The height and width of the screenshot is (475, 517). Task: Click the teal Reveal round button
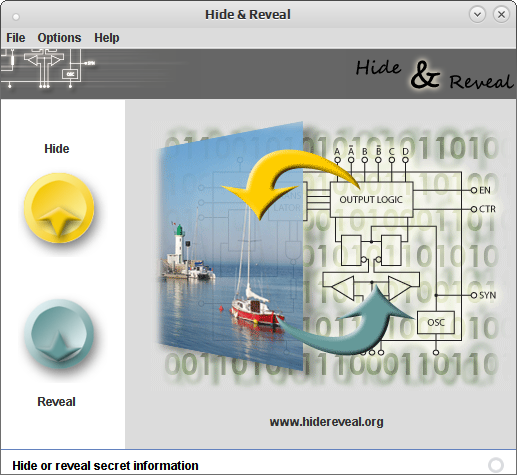click(x=59, y=334)
